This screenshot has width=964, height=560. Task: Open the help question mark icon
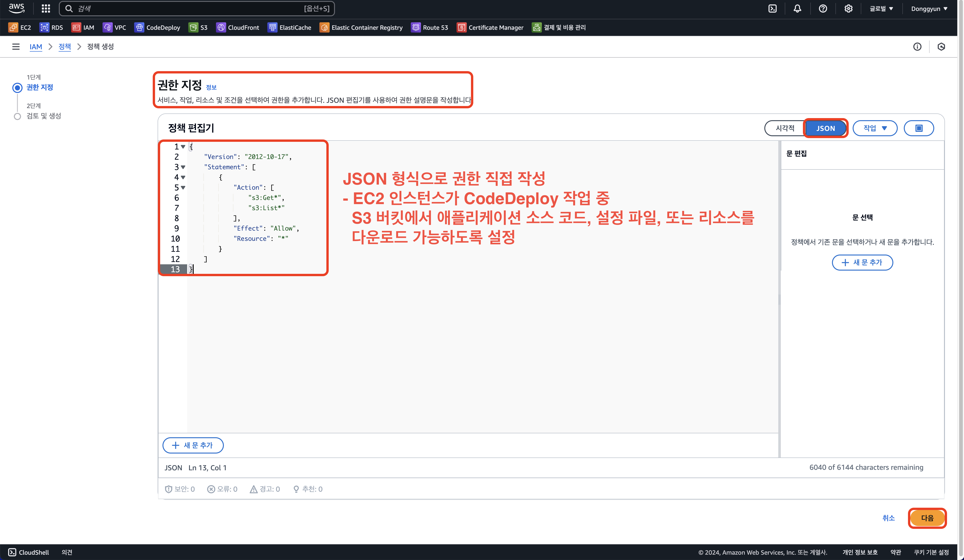click(823, 8)
